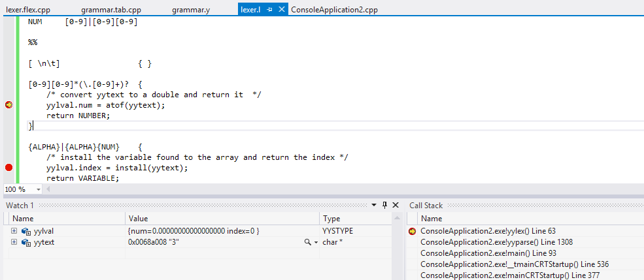Expand the yylval watch variable
Viewport: 644px width, 280px height.
pos(14,231)
